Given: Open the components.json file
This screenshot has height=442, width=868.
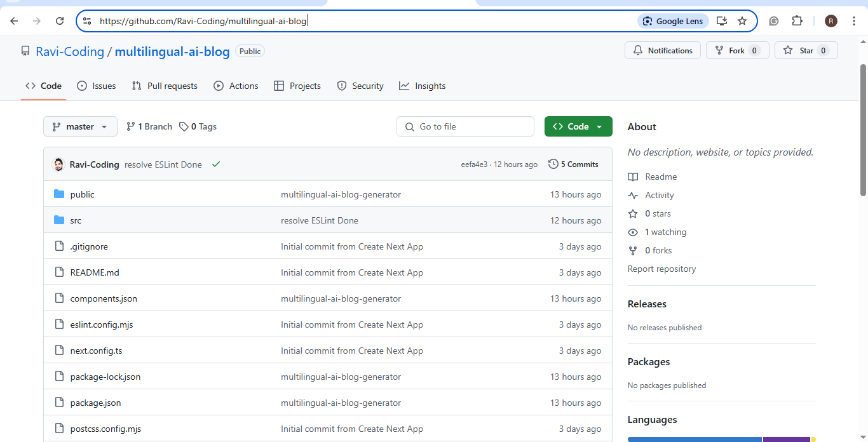Looking at the screenshot, I should tap(104, 298).
